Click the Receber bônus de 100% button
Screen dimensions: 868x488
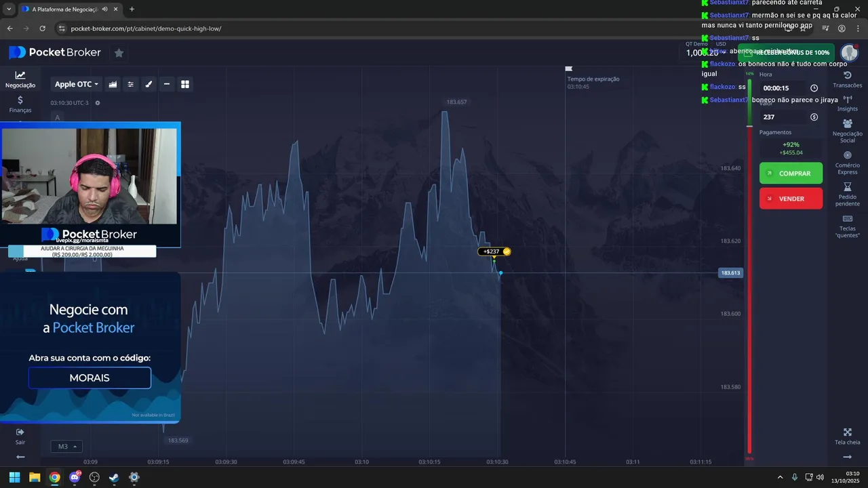click(x=787, y=52)
